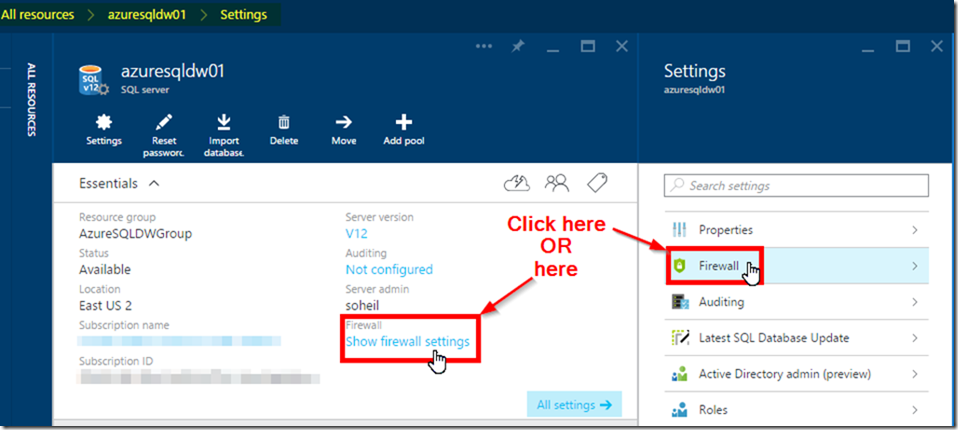Expand the Firewall row chevron
958x430 pixels.
click(x=915, y=266)
